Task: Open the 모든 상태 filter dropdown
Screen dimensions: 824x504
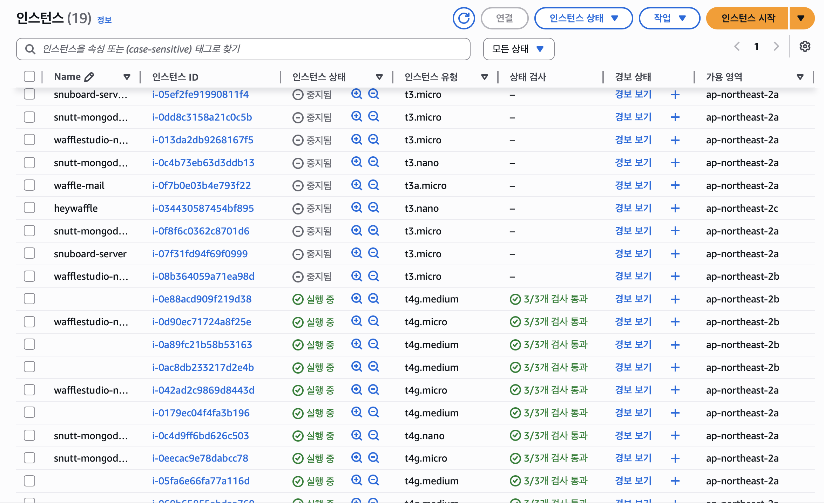Action: point(518,49)
